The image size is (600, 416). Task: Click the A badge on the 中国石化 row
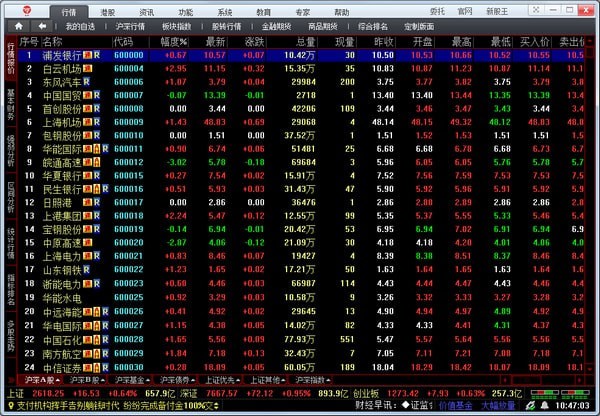pyautogui.click(x=97, y=339)
